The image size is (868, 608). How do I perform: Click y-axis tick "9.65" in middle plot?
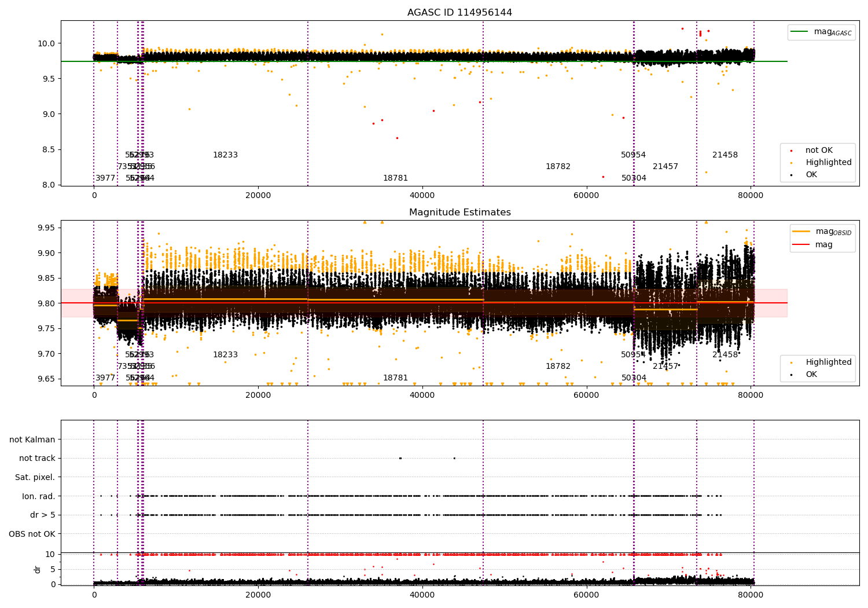point(46,379)
